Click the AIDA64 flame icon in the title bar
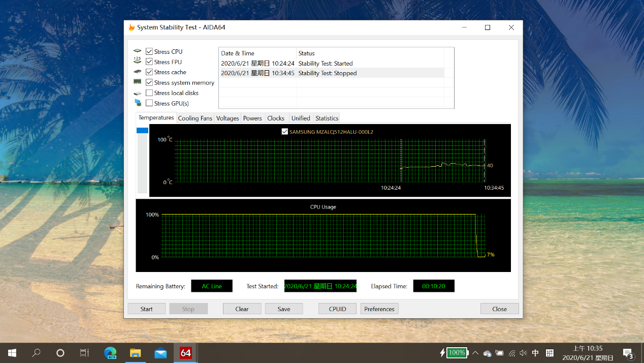 point(132,27)
